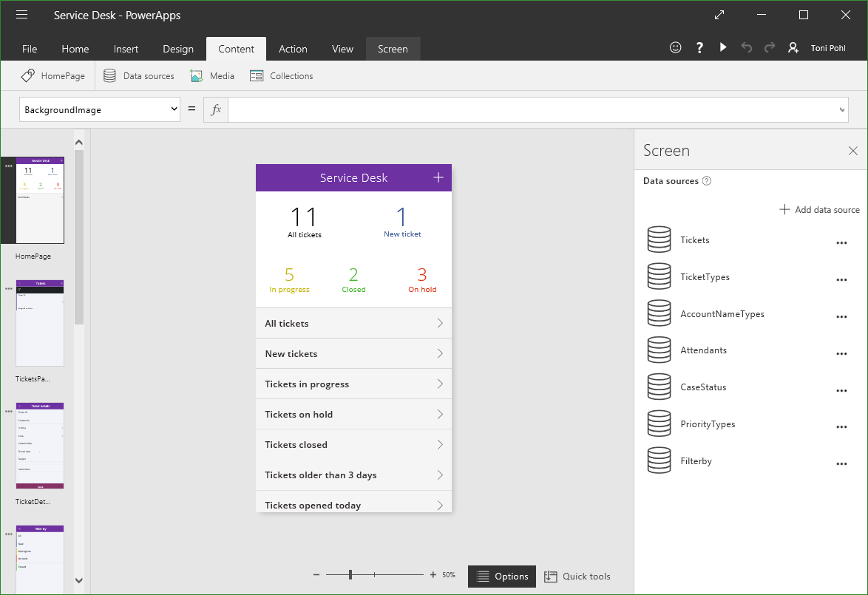The image size is (868, 595).
Task: Click the plus icon in Service Desk header
Action: coord(438,177)
